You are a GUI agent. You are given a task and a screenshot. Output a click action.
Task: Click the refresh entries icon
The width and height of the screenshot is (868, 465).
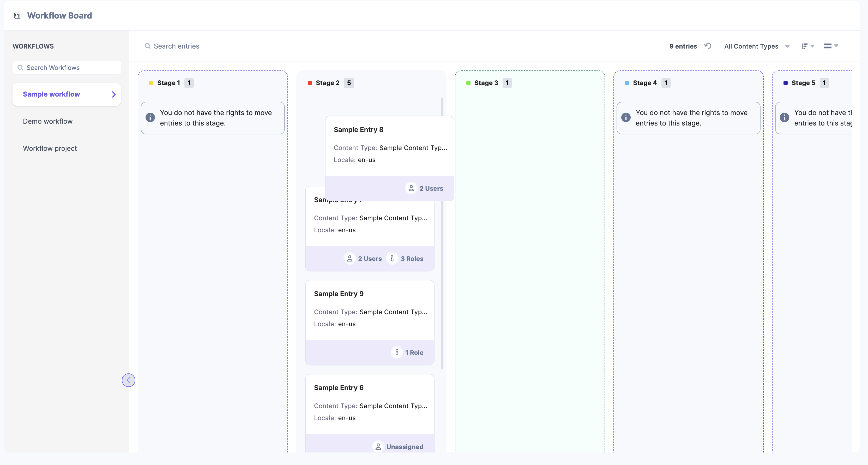pyautogui.click(x=708, y=46)
